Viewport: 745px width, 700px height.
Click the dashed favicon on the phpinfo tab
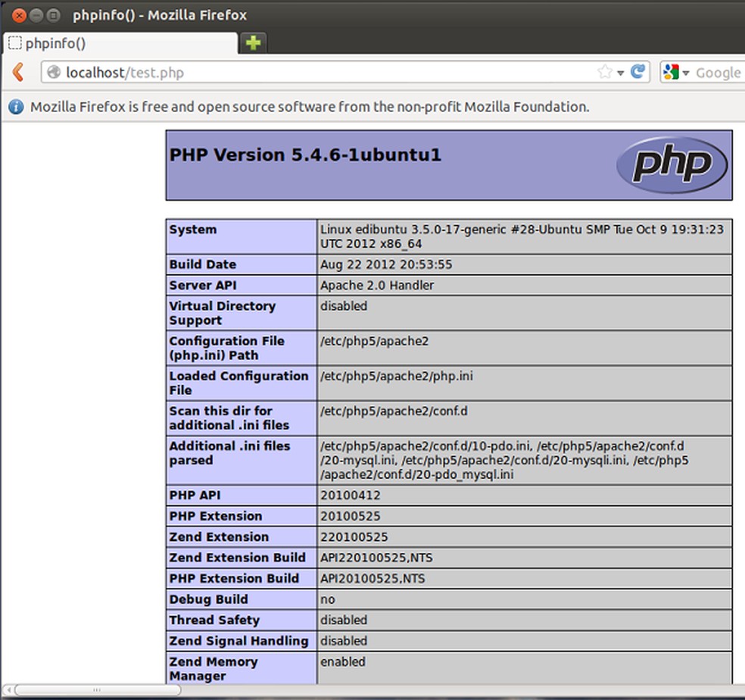[15, 43]
